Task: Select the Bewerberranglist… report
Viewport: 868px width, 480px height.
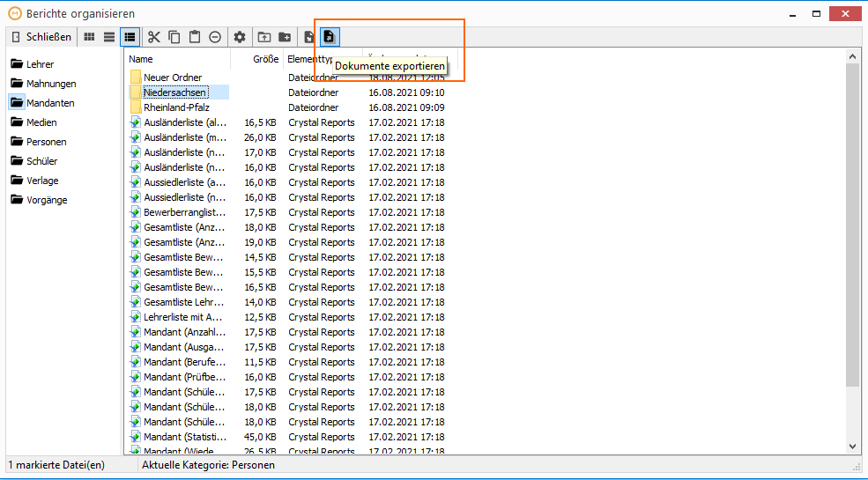Action: point(185,211)
